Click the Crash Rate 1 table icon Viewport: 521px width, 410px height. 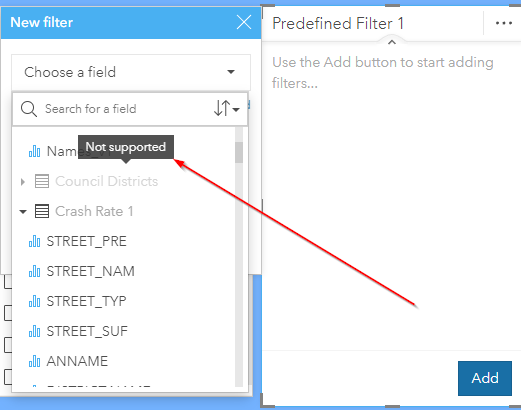click(42, 211)
